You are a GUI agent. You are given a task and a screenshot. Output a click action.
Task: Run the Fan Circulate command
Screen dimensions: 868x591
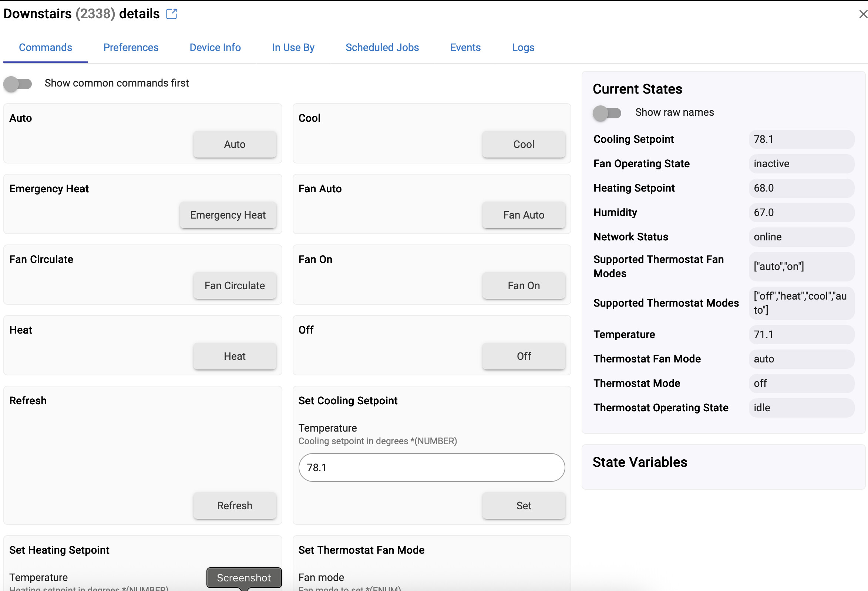point(235,285)
